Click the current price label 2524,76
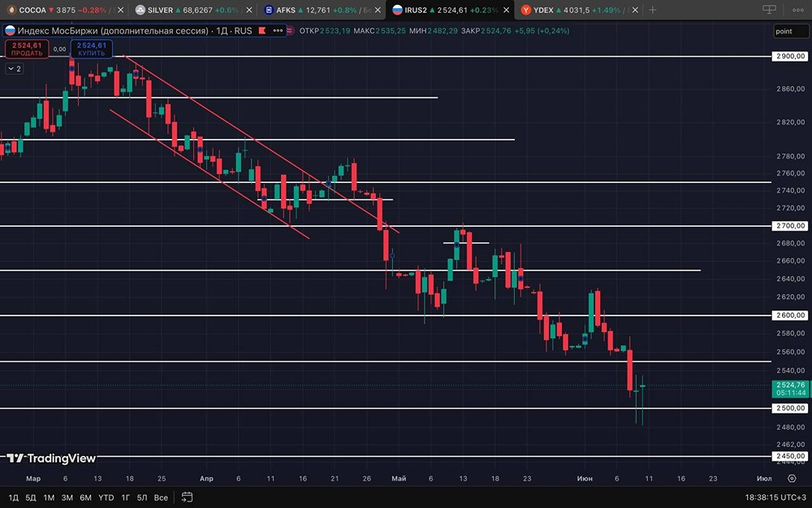Screen dimensions: 812x508 [790, 384]
